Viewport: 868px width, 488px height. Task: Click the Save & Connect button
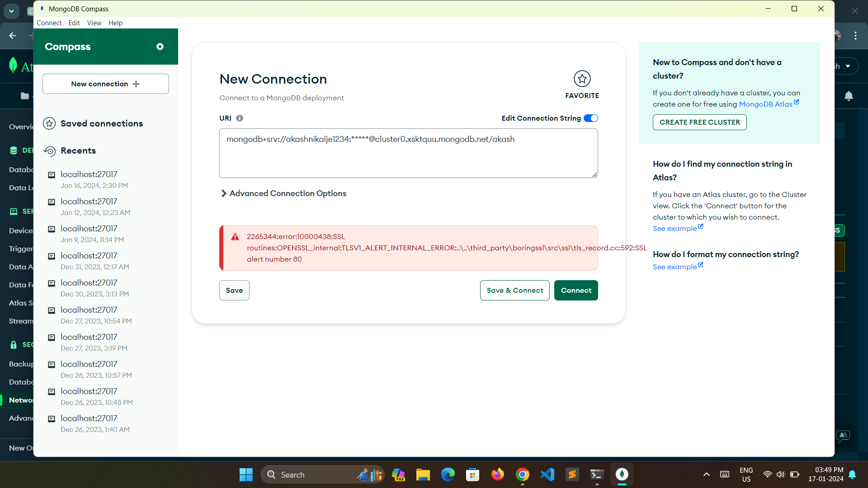(514, 290)
